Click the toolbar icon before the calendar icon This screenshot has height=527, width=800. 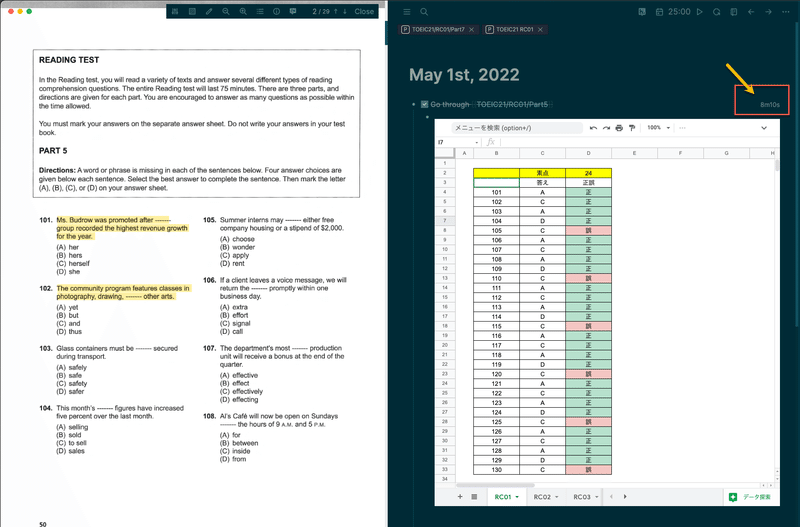click(x=642, y=12)
